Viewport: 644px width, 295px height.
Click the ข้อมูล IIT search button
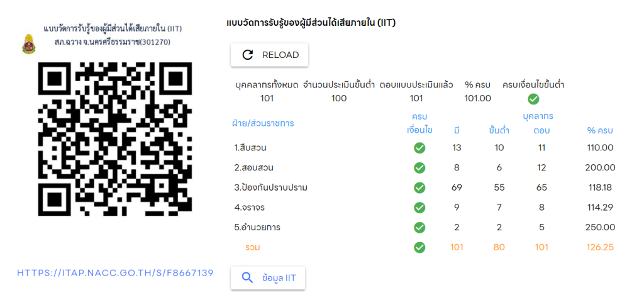pyautogui.click(x=268, y=277)
